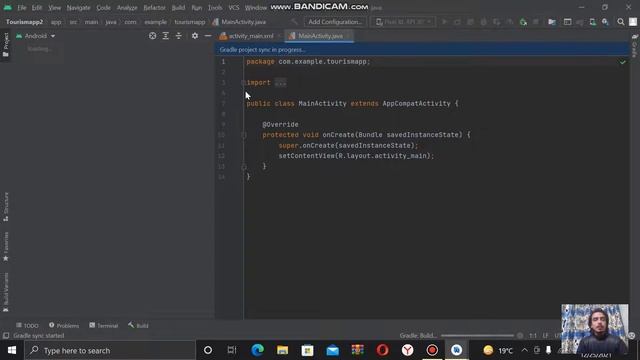
Task: Open the Build tool window
Action: click(x=138, y=325)
